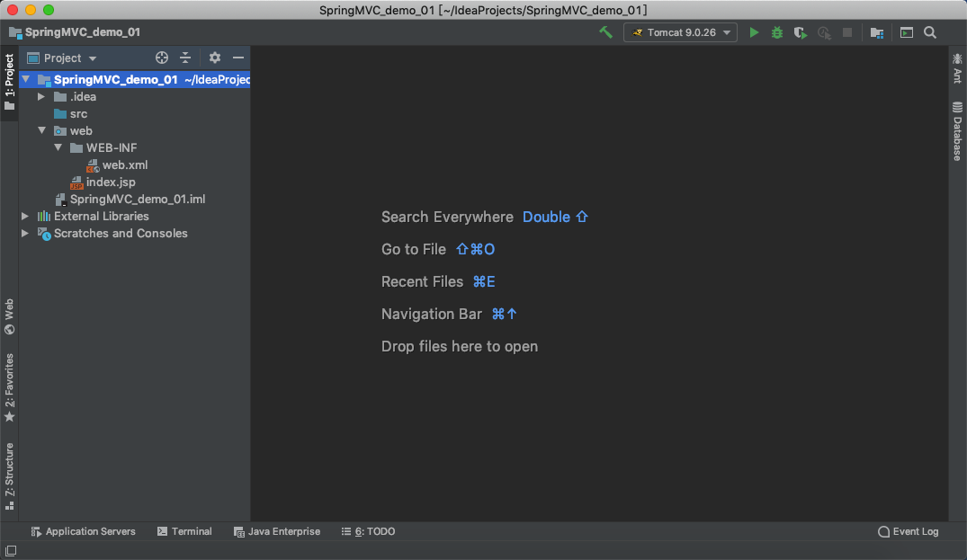Select SpringMVC_demo_01.iml file
Screen dimensions: 967x560
(x=138, y=199)
